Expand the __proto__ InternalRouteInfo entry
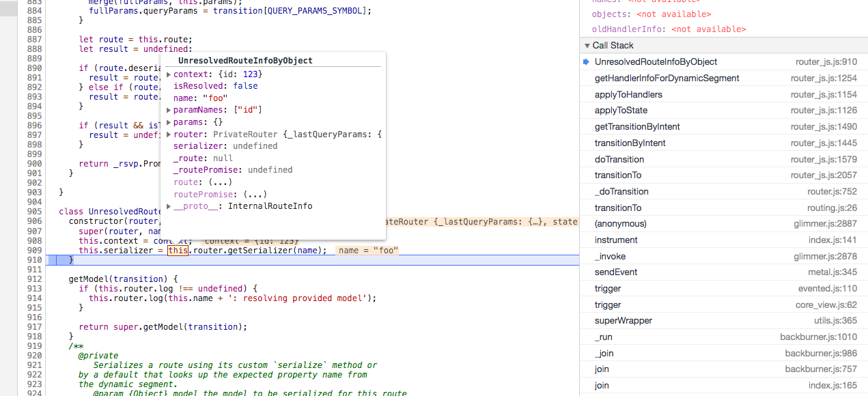 click(168, 206)
